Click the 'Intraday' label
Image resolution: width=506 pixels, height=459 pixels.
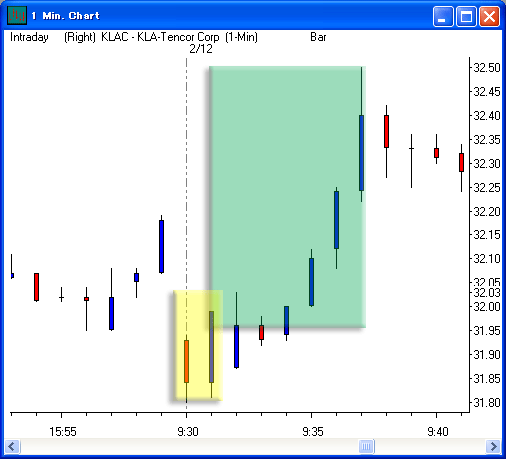(x=29, y=37)
